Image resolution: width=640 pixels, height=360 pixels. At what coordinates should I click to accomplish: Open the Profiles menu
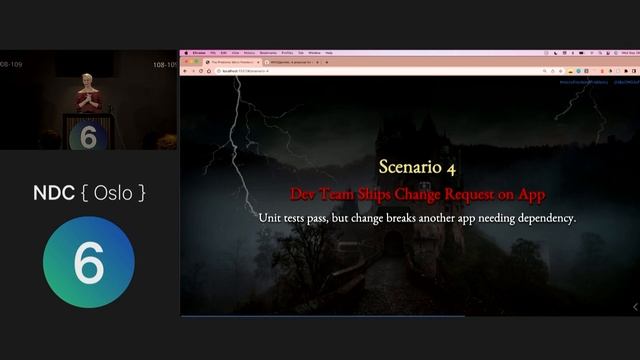[x=287, y=53]
